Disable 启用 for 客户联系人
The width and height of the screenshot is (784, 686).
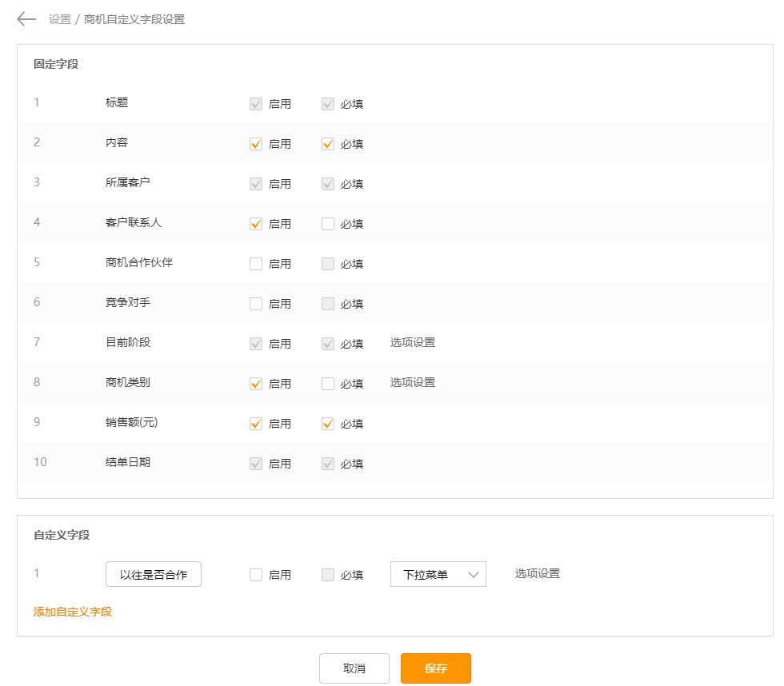(x=256, y=224)
